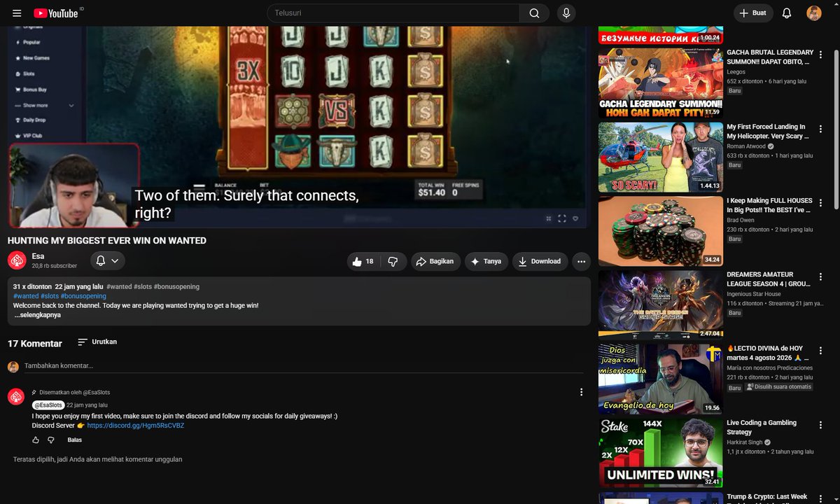Viewport: 840px width, 504px height.
Task: Toggle fullscreen in the video player
Action: pyautogui.click(x=561, y=218)
